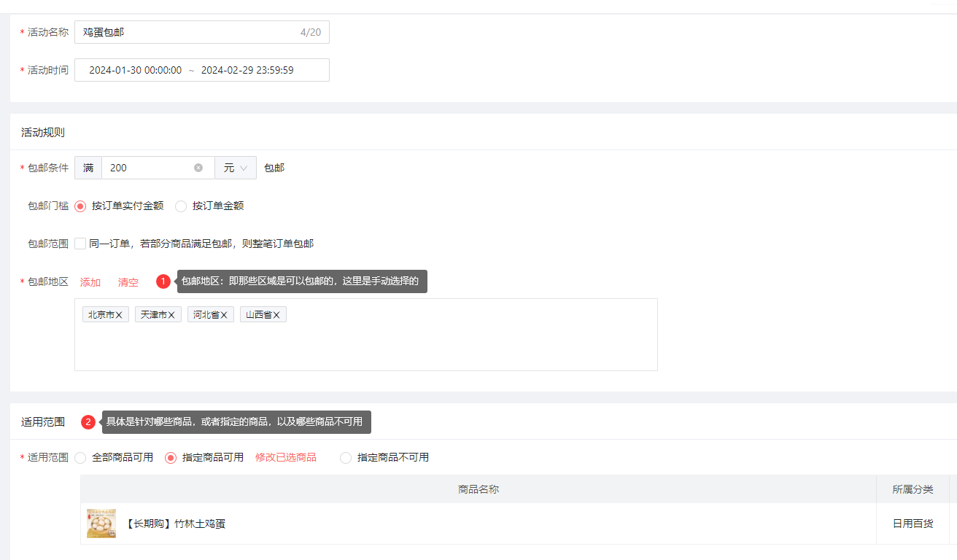Click the 修改已选商品 link
This screenshot has width=957, height=560.
tap(286, 458)
